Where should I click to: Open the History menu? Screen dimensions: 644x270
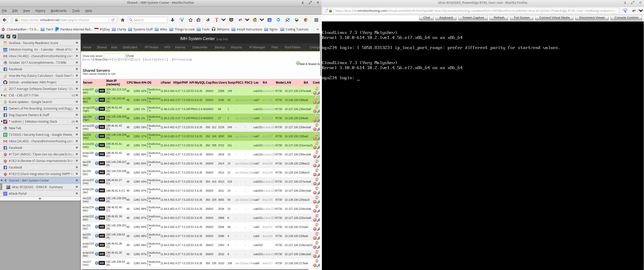coord(40,11)
